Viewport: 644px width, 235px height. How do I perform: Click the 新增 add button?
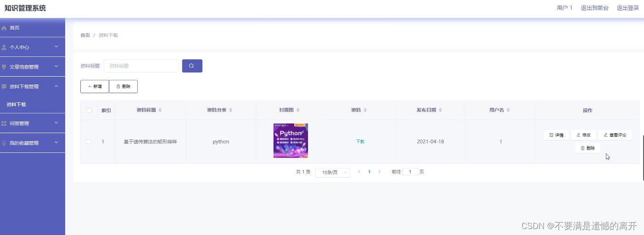point(95,86)
